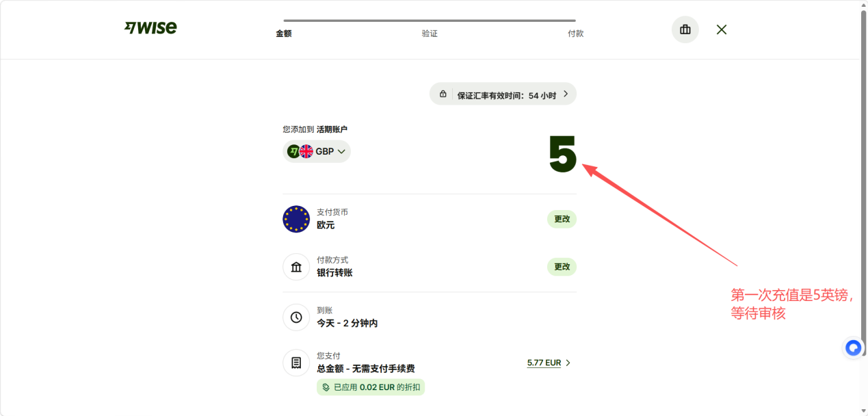
Task: Select the 金额 step tab
Action: [x=284, y=34]
